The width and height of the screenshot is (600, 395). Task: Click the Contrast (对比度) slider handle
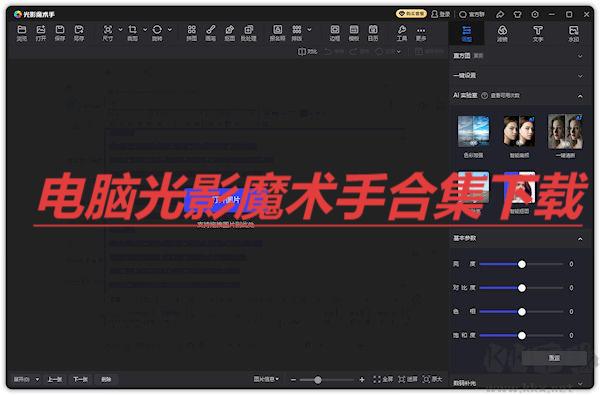pyautogui.click(x=522, y=288)
